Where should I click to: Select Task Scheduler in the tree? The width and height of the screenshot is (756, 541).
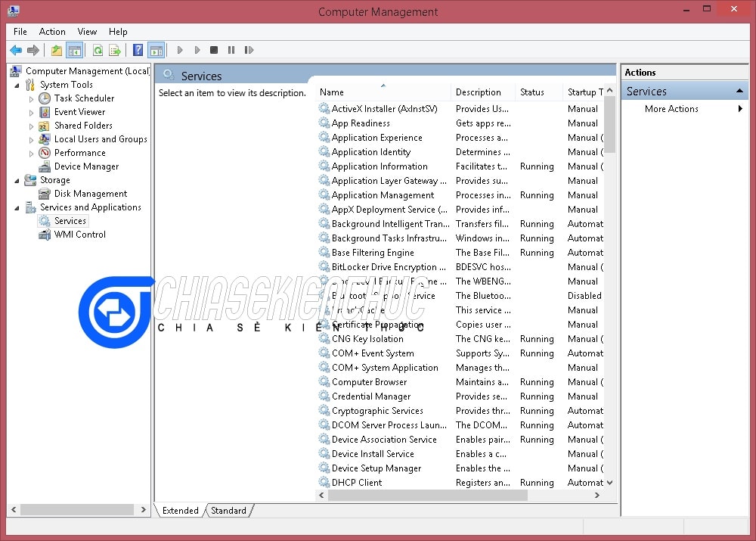click(x=84, y=98)
